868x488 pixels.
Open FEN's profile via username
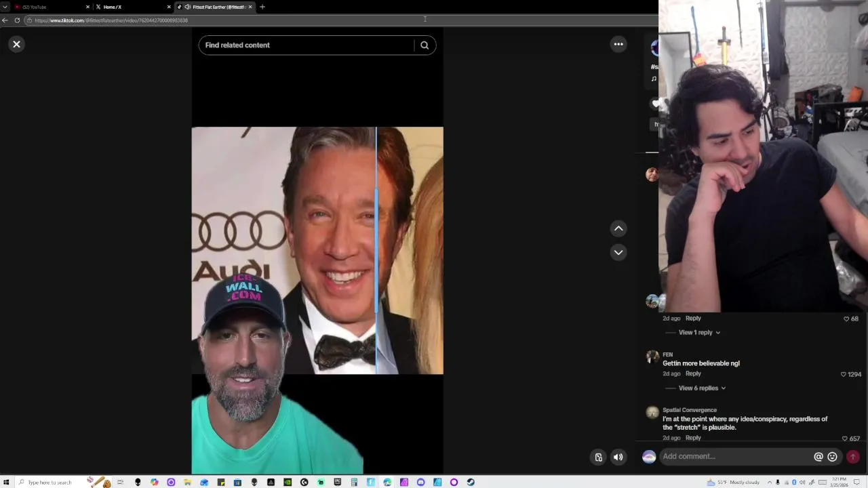coord(668,354)
